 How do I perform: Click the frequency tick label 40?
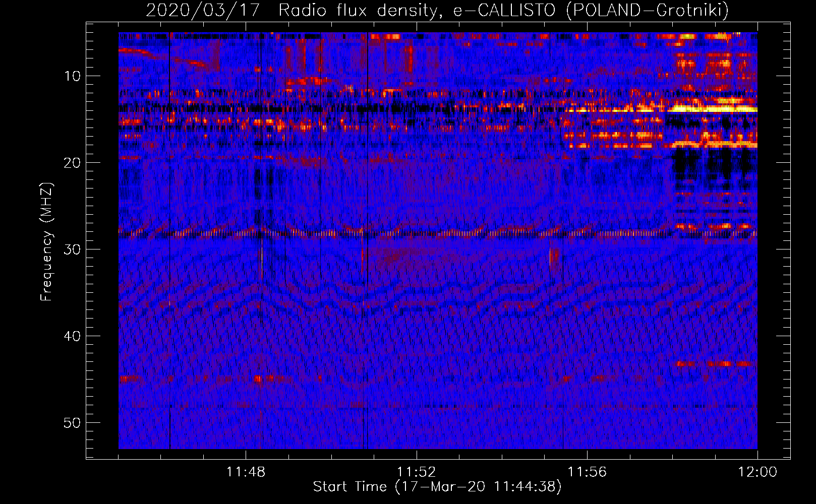[72, 336]
